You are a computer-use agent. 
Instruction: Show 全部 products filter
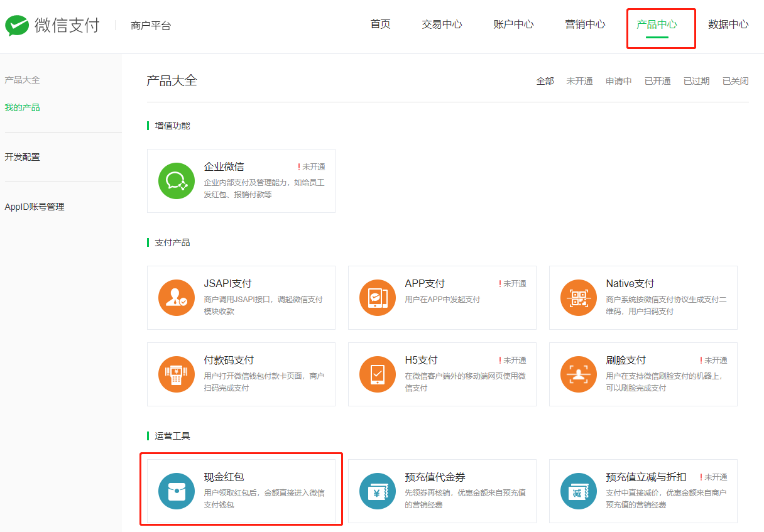tap(545, 81)
